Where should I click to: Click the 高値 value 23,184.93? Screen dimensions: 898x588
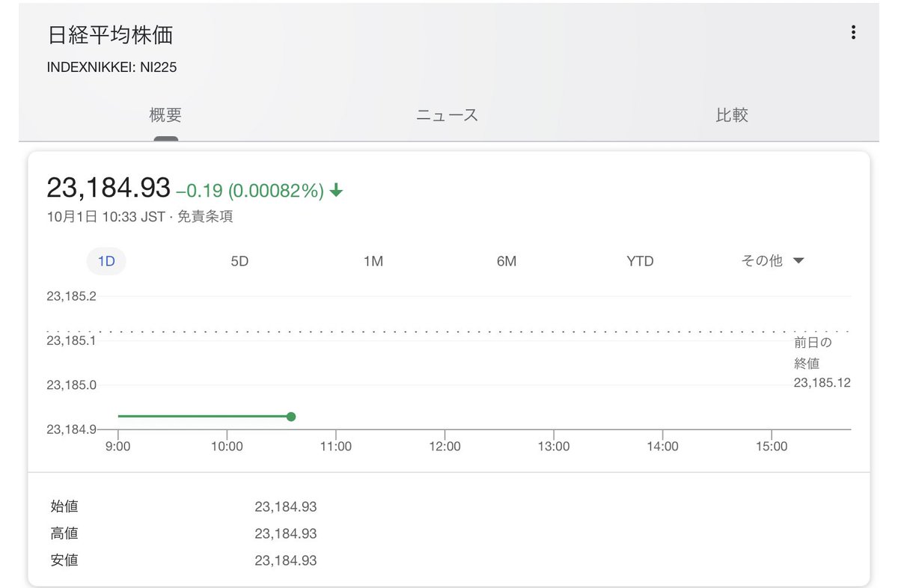(286, 534)
